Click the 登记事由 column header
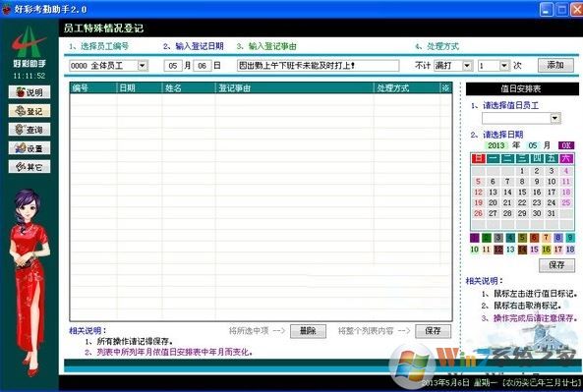Screen dimensions: 583x392 click(295, 88)
